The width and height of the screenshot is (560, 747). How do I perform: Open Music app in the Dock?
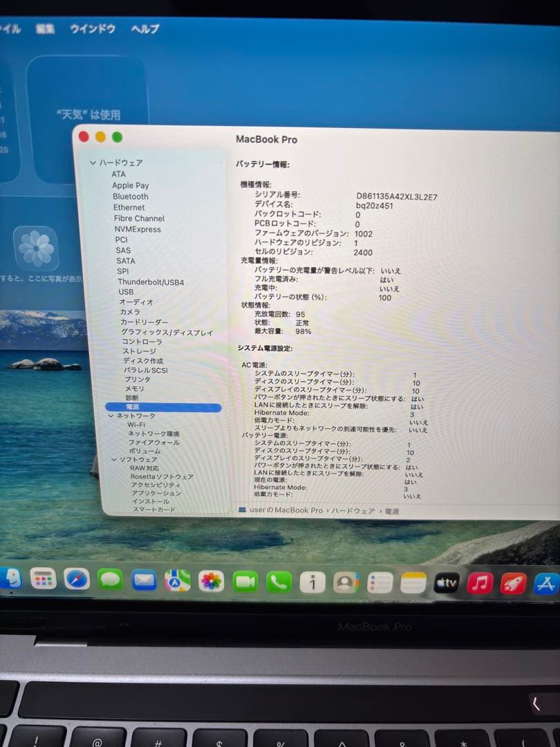(480, 584)
